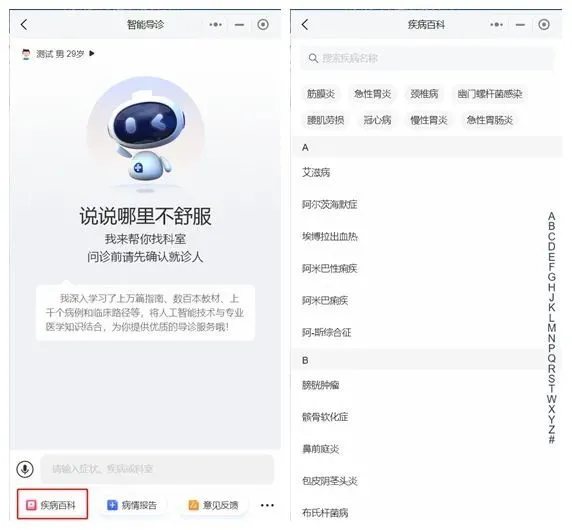
Task: Expand patient selector 测试 男 29岁
Action: (x=58, y=54)
